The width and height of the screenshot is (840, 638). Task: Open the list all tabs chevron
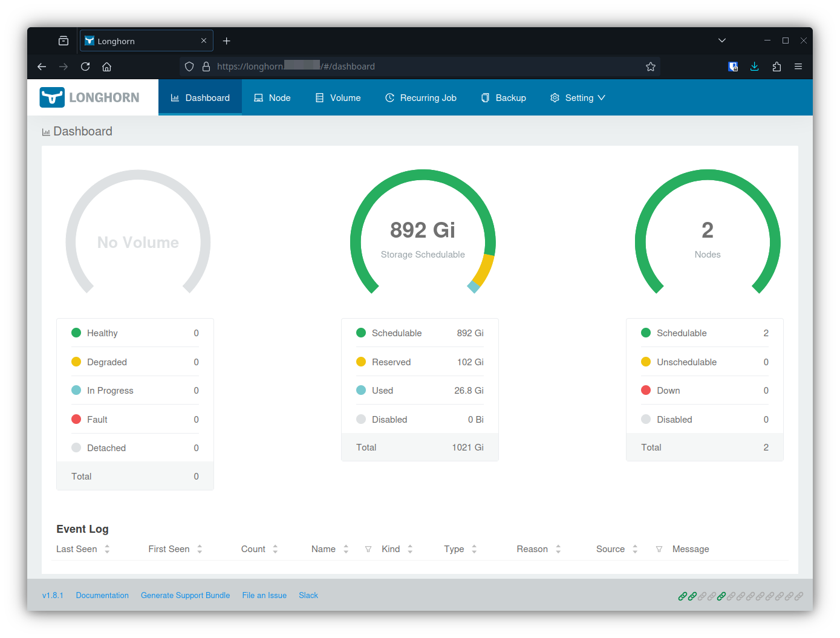pos(722,41)
